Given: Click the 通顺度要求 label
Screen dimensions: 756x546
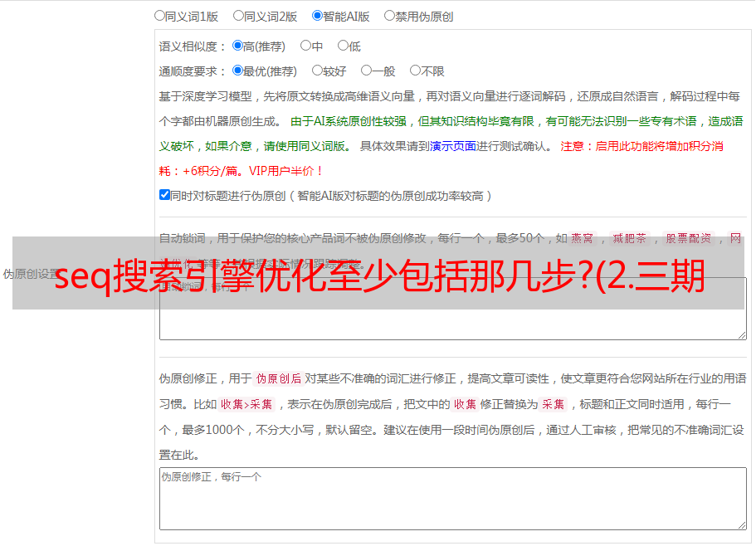Looking at the screenshot, I should coord(193,72).
